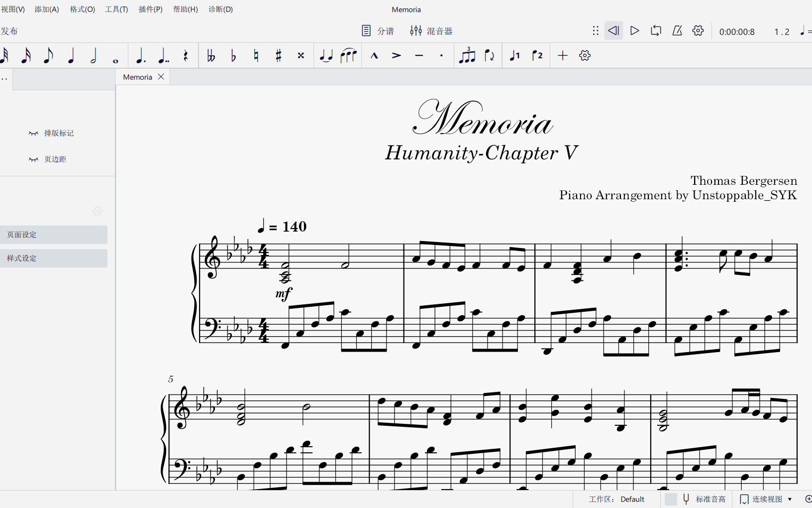The width and height of the screenshot is (812, 508).
Task: Add accent articulation
Action: point(397,55)
